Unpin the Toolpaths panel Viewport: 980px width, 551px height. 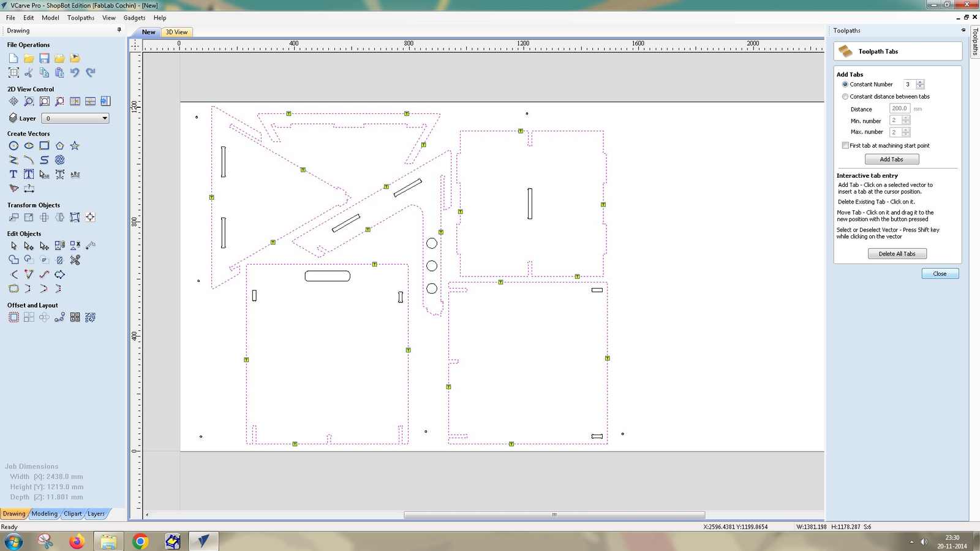coord(963,30)
